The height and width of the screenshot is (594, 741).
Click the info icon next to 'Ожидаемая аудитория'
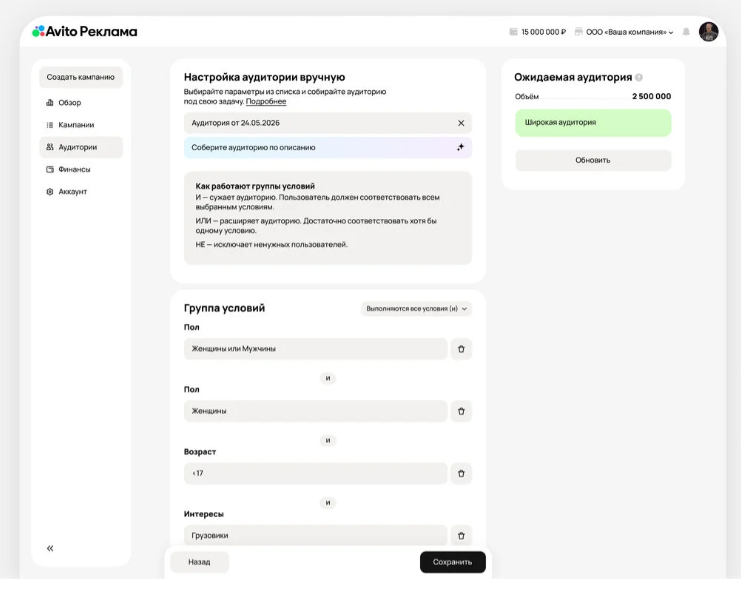(x=639, y=78)
